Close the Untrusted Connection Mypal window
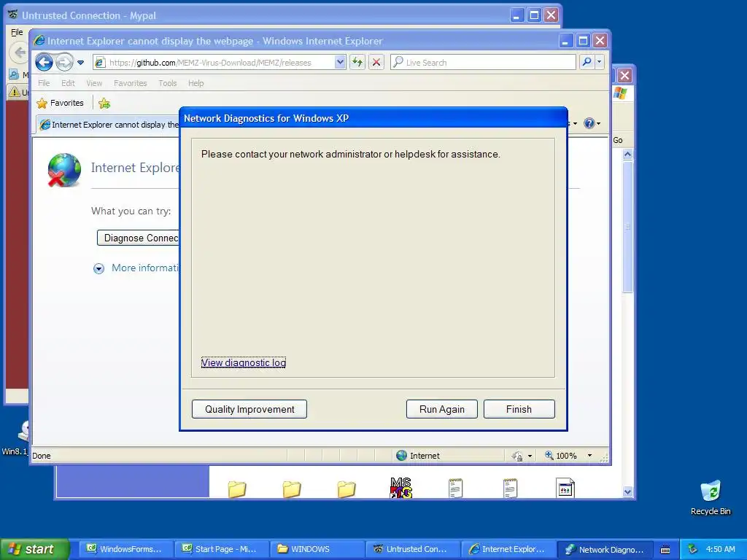 [551, 15]
